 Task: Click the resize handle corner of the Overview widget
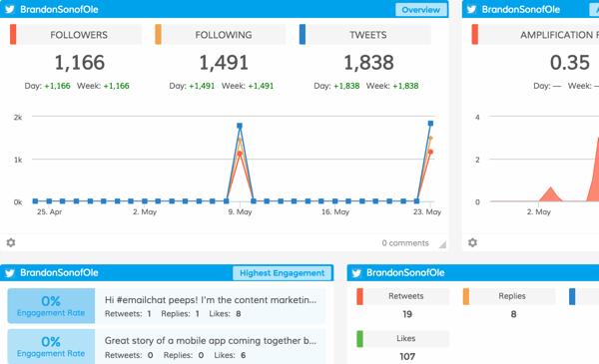[x=442, y=245]
